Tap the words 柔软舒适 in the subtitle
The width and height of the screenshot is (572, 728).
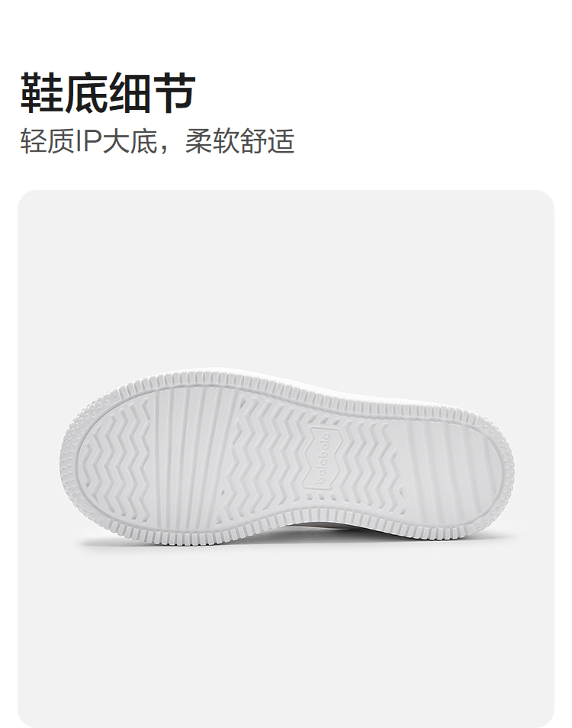tap(240, 141)
